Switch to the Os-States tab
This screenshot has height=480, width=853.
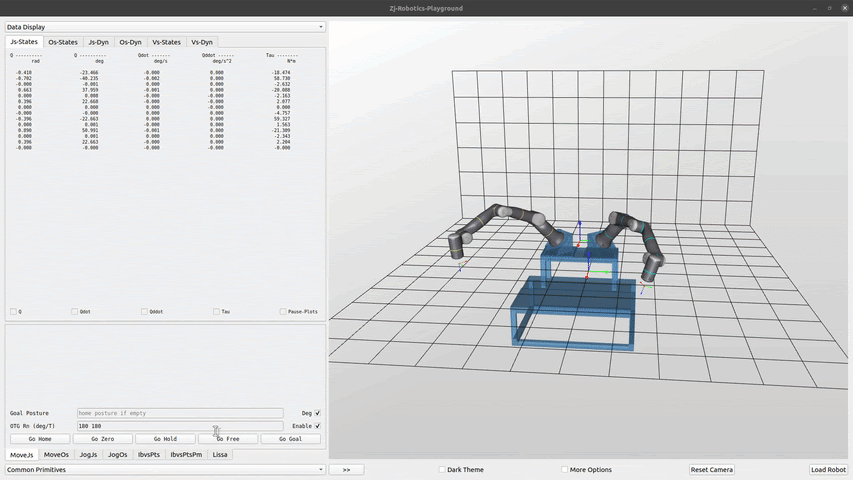[63, 42]
